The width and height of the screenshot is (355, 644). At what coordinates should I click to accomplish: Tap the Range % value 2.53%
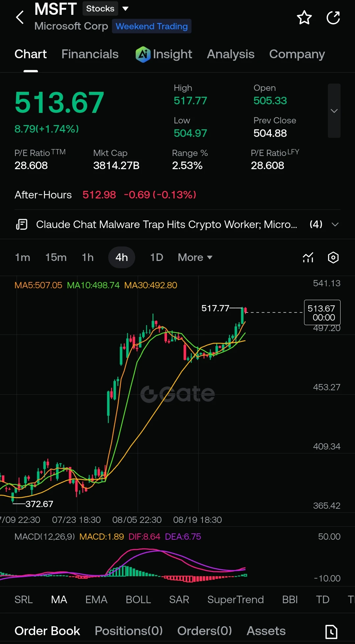pyautogui.click(x=187, y=166)
